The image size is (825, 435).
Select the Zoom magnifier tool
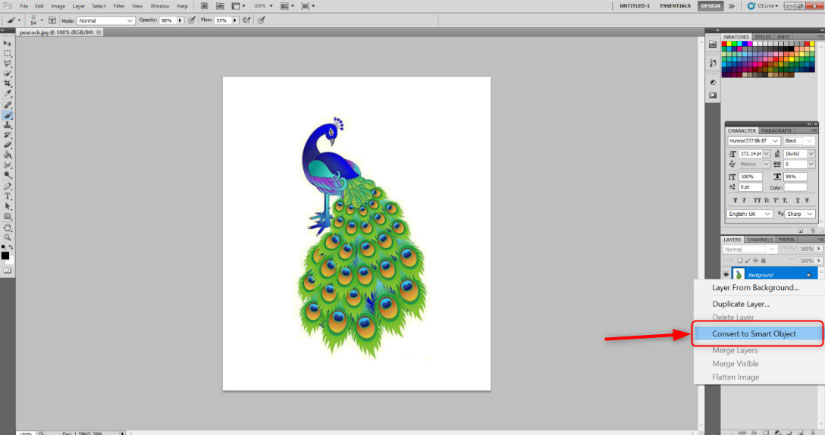tap(7, 238)
